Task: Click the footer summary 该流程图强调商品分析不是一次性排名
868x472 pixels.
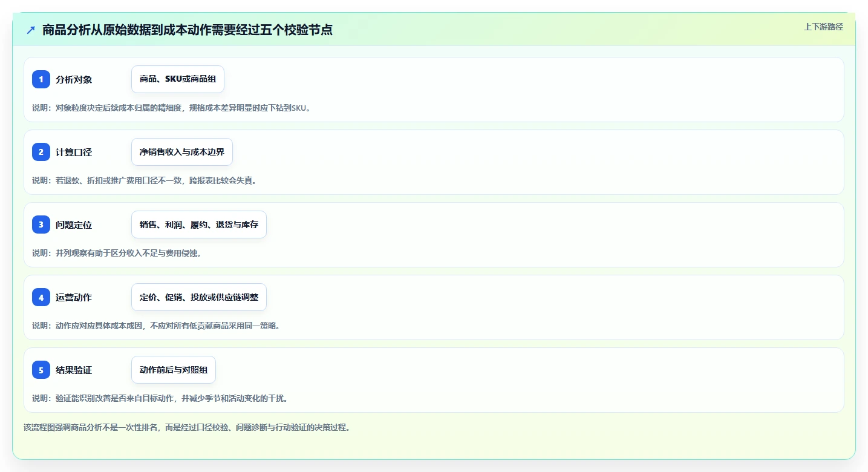Action: [x=187, y=427]
